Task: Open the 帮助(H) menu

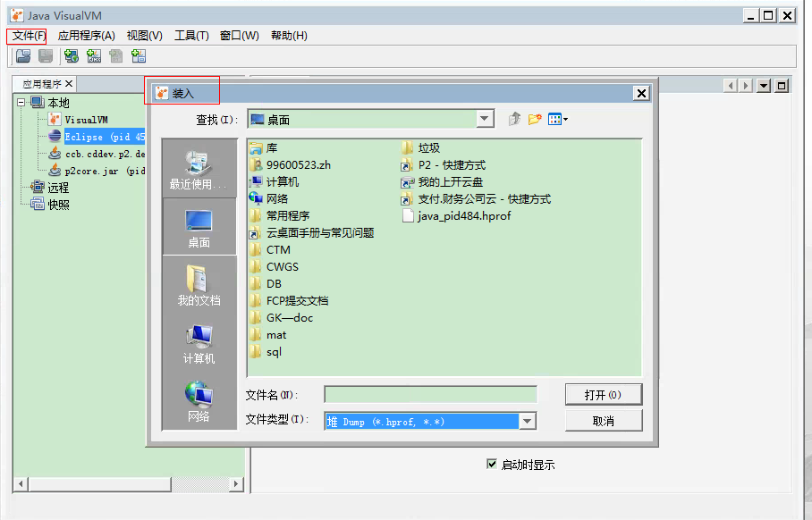Action: (289, 36)
